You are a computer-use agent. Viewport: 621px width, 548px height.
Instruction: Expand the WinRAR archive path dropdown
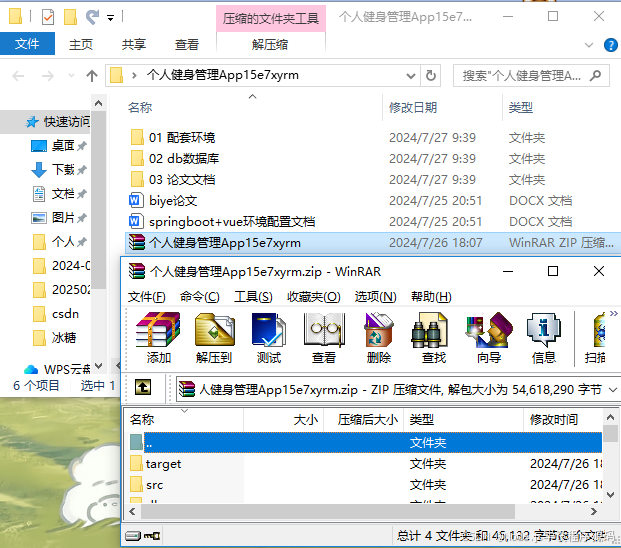point(612,390)
